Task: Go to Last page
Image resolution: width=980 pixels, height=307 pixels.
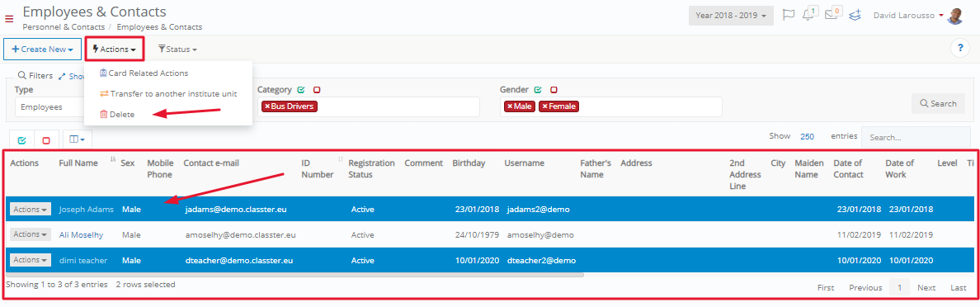Action: pyautogui.click(x=958, y=288)
